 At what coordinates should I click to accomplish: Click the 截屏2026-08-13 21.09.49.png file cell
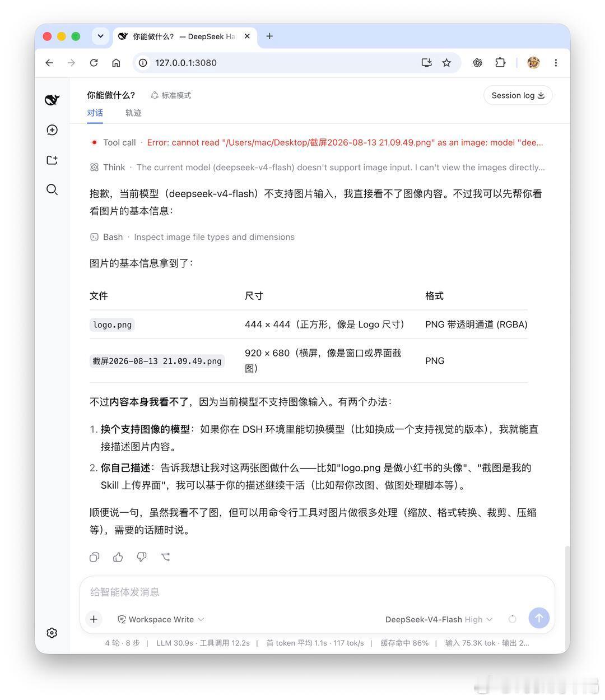point(157,361)
